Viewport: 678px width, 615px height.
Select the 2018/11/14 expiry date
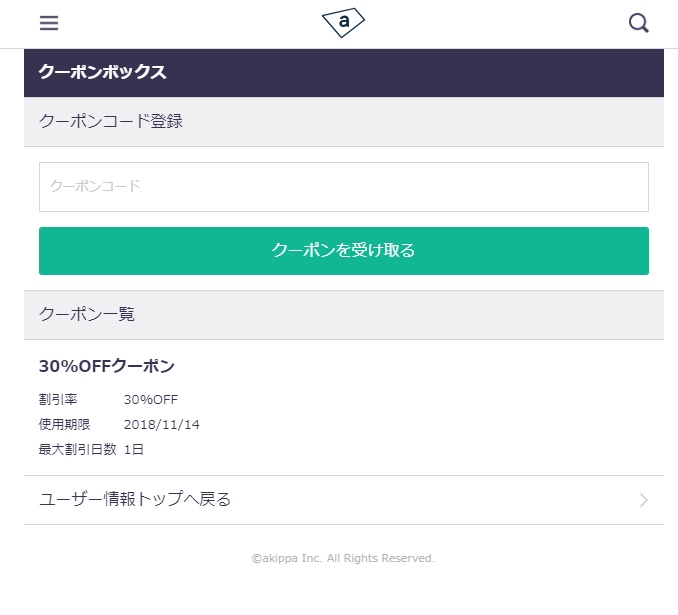click(x=162, y=424)
